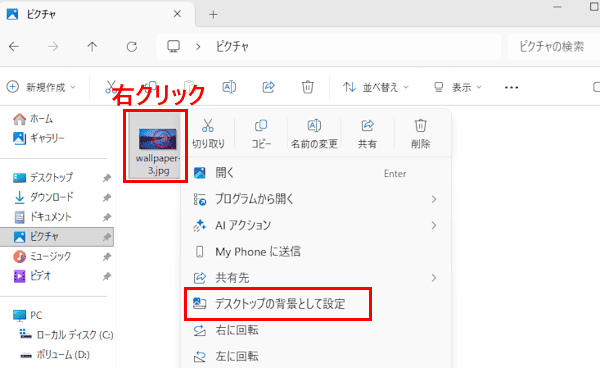Image resolution: width=600 pixels, height=368 pixels.
Task: Click the toolbar Share icon
Action: pyautogui.click(x=269, y=87)
